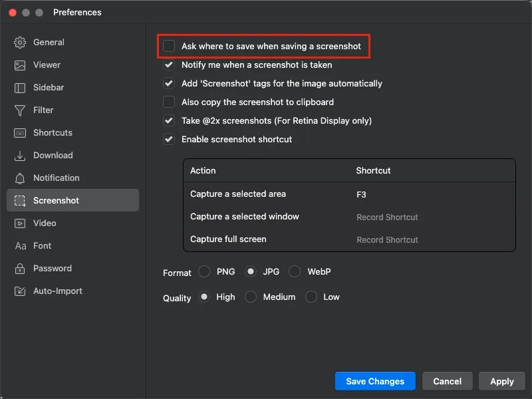This screenshot has width=532, height=399.
Task: Choose WebP format radio button
Action: tap(295, 272)
